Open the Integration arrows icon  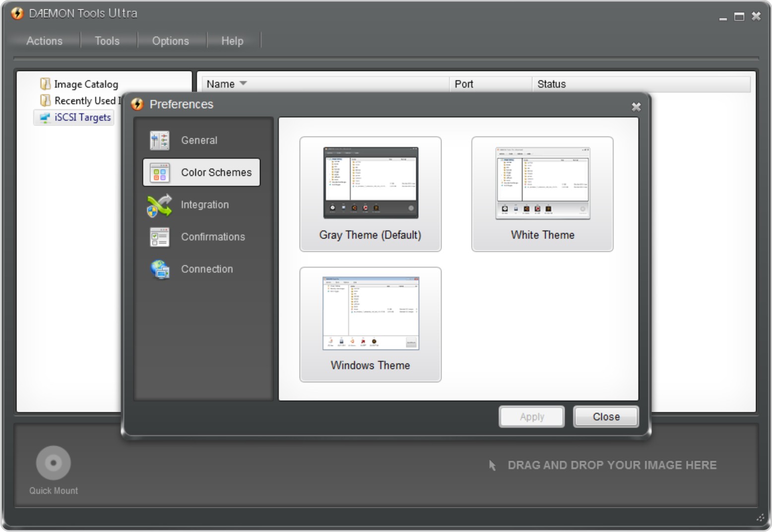pyautogui.click(x=159, y=205)
